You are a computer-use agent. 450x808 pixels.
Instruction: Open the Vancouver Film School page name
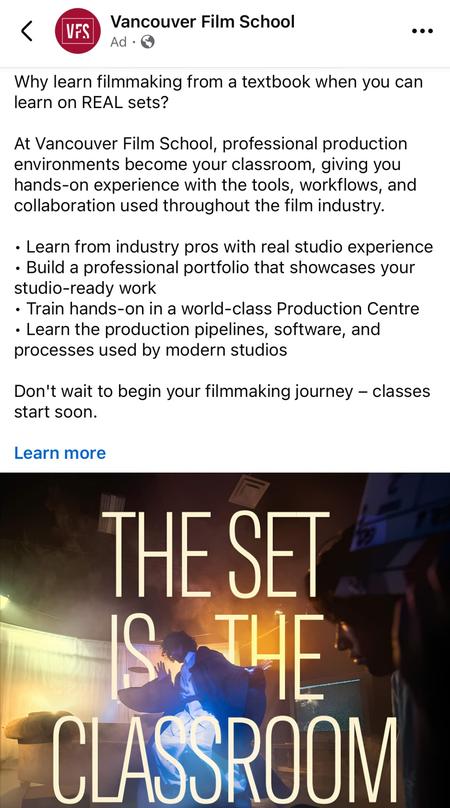click(202, 22)
